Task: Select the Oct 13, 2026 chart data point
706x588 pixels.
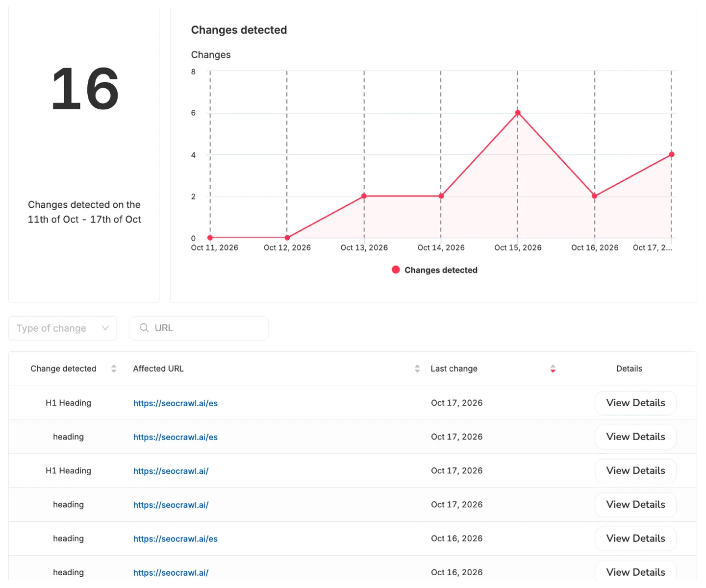Action: pos(364,196)
